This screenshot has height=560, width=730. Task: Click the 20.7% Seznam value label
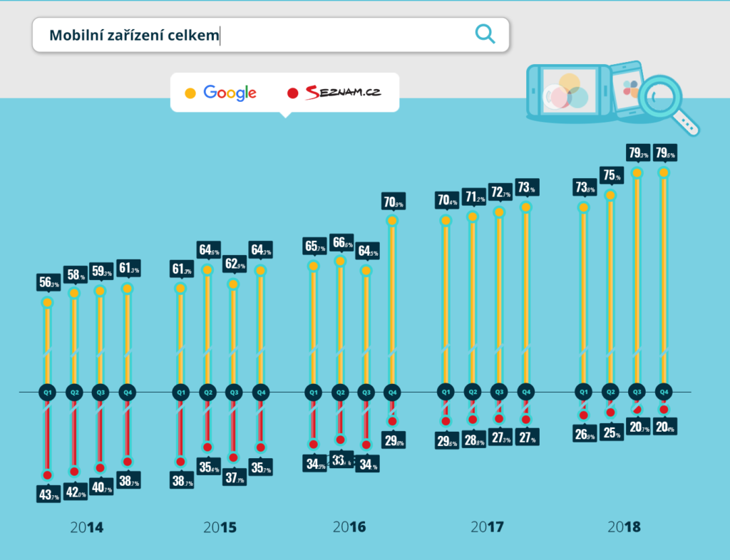point(638,427)
